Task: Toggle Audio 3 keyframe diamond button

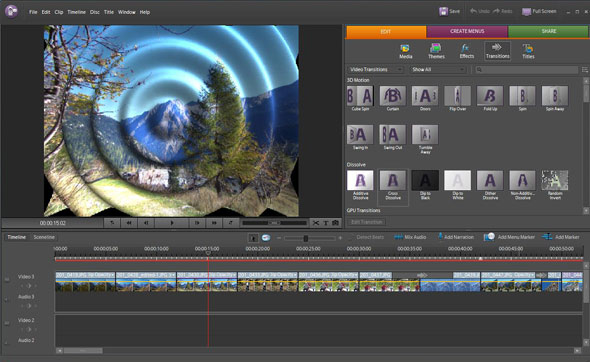Action: click(x=29, y=306)
